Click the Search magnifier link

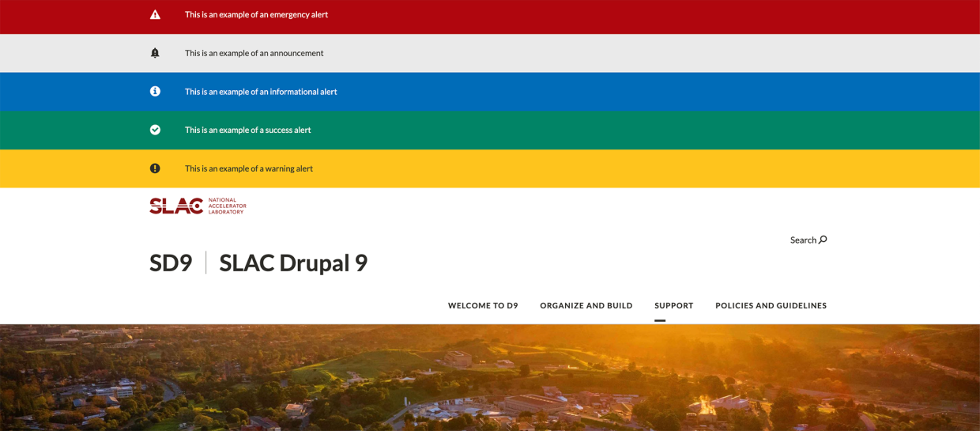click(808, 240)
